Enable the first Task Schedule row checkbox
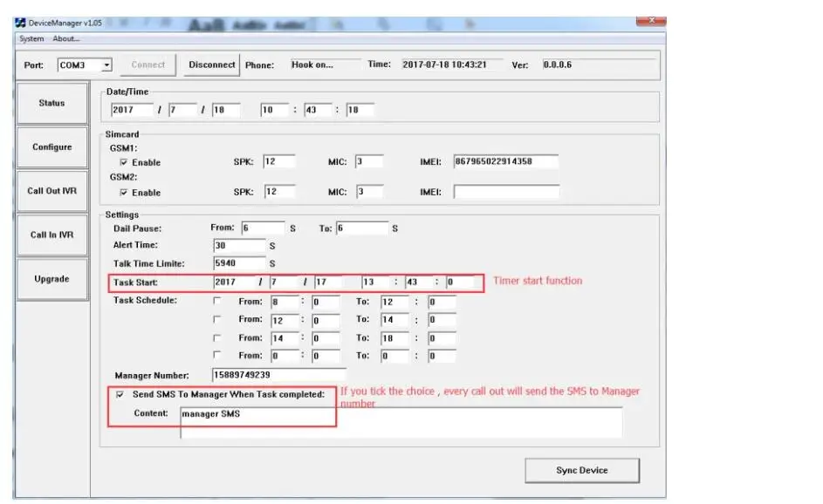This screenshot has width=823, height=504. point(217,301)
